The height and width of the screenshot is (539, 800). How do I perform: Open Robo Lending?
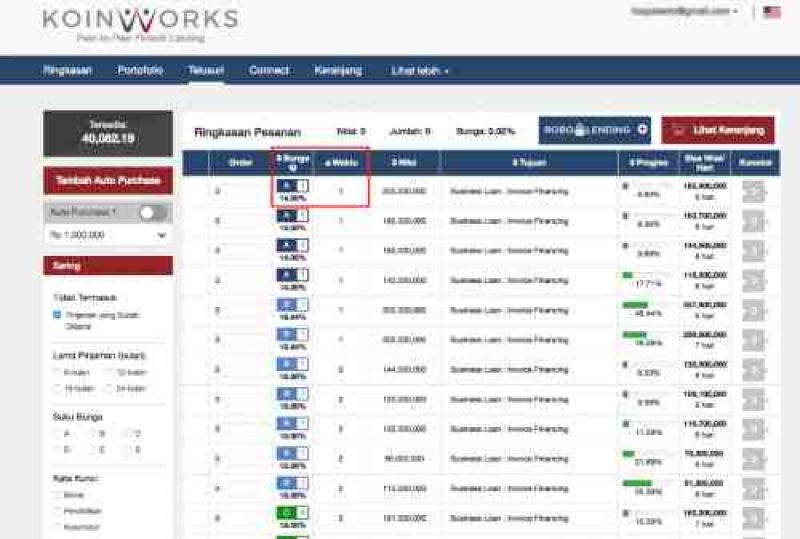[x=594, y=130]
